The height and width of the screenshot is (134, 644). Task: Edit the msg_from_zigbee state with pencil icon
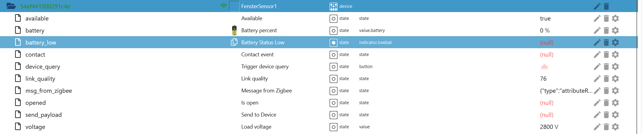click(597, 91)
